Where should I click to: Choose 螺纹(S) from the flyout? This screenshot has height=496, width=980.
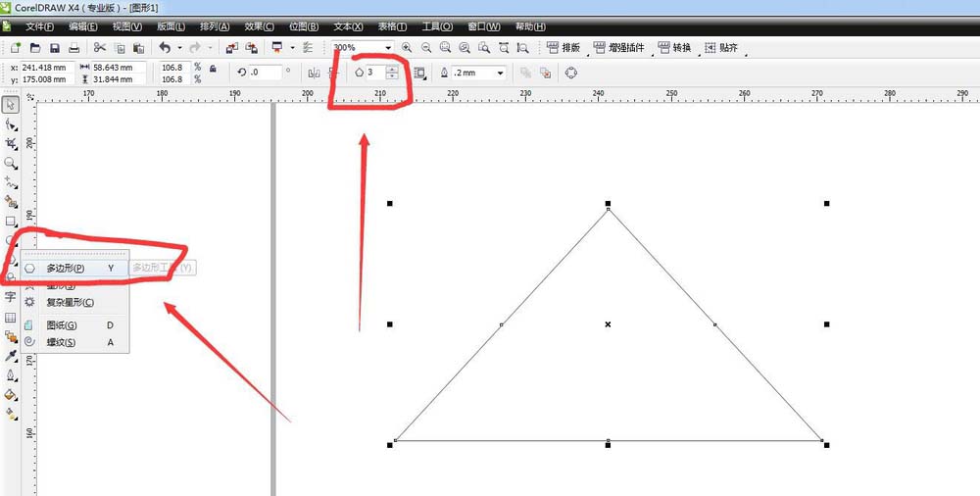75,342
